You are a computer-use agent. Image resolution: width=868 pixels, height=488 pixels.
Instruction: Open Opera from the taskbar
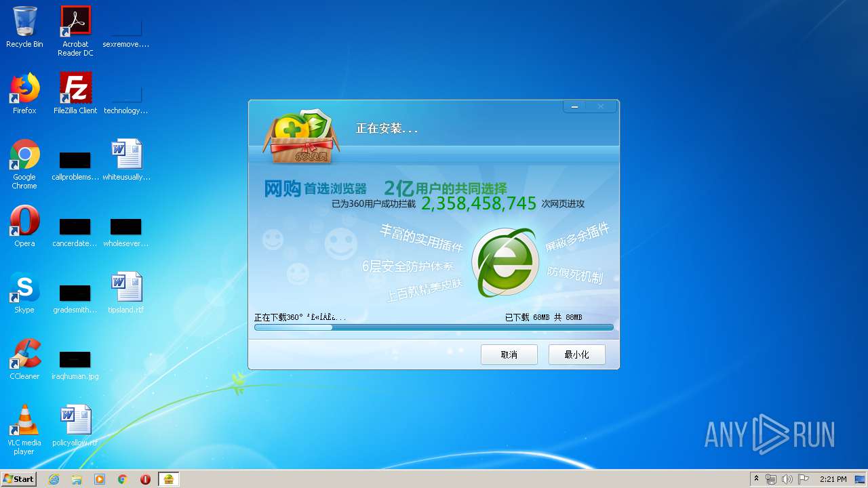(145, 479)
